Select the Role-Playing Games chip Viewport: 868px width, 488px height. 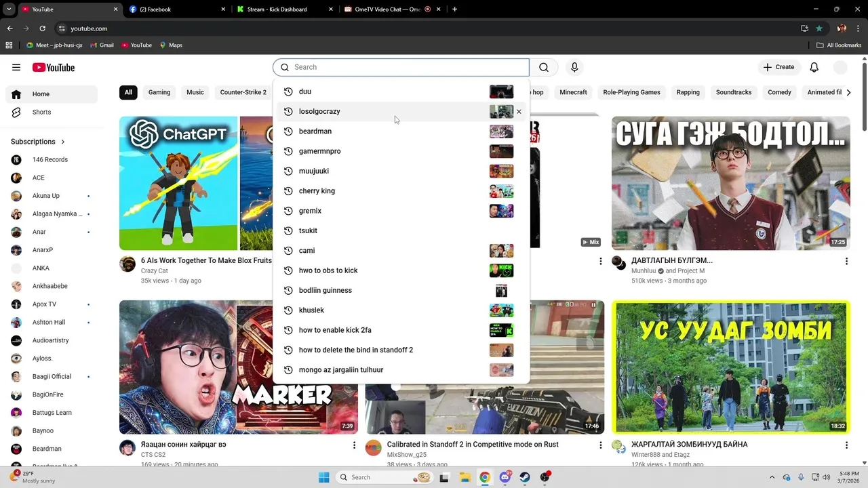tap(631, 92)
